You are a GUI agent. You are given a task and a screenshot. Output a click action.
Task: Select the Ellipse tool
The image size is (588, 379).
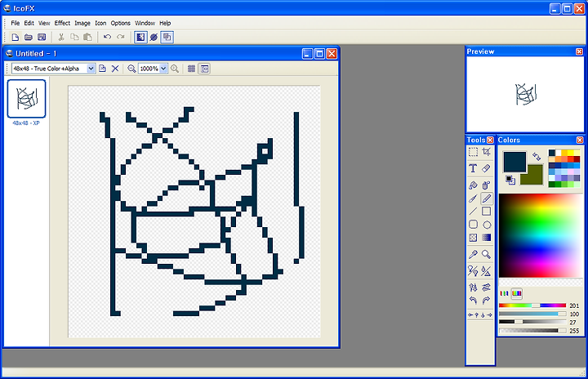(x=487, y=225)
